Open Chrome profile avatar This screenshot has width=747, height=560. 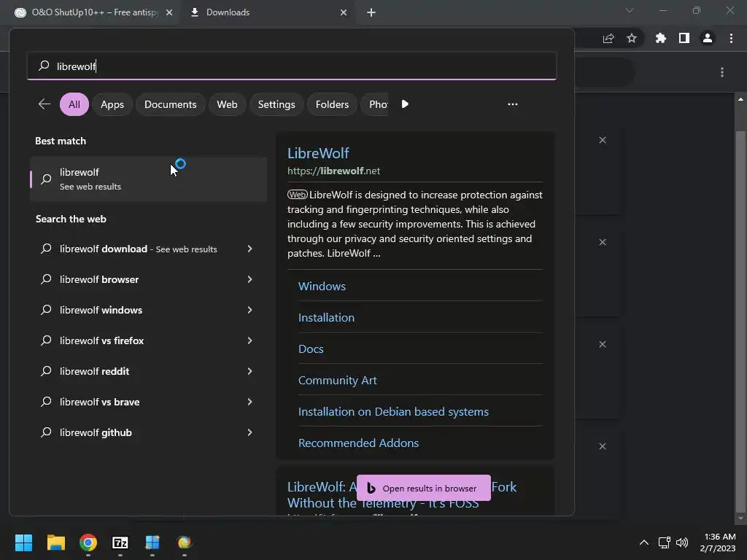coord(708,38)
